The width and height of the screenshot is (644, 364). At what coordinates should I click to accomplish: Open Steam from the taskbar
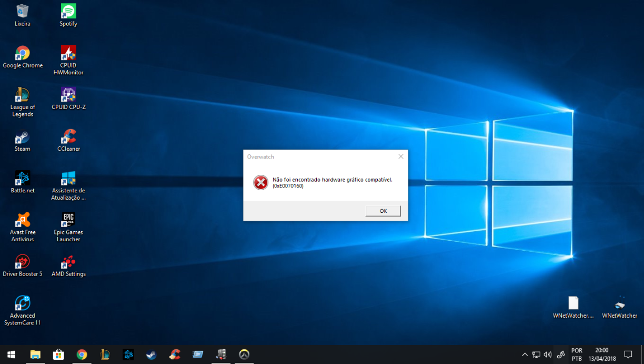(151, 355)
